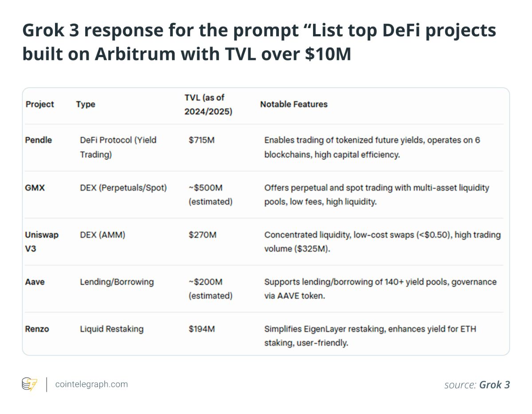Open the cointelegraph.com link
This screenshot has width=532, height=414.
tap(91, 384)
